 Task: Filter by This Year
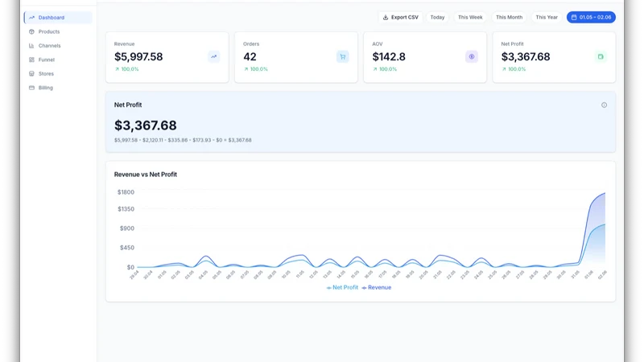[547, 17]
